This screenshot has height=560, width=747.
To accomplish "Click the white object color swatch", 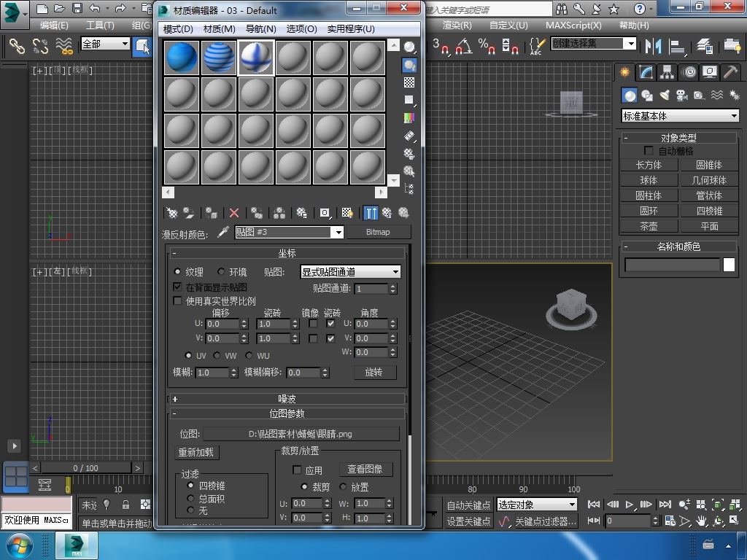I will pos(729,265).
